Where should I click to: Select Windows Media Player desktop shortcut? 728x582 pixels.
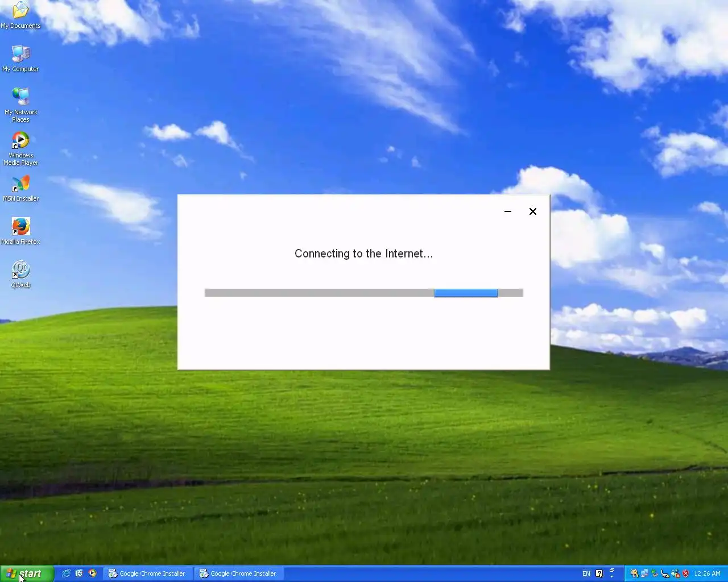tap(20, 148)
